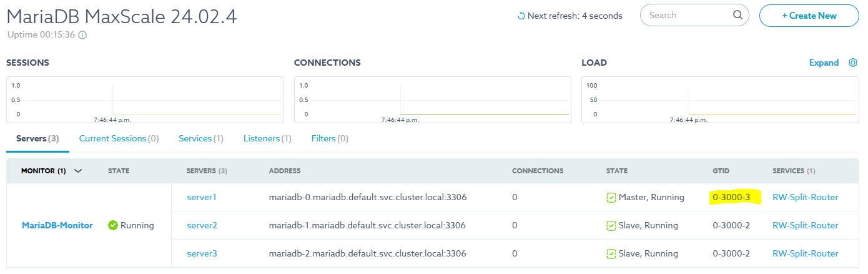The height and width of the screenshot is (274, 868).
Task: Expand the dashboard graphs
Action: pyautogui.click(x=824, y=63)
